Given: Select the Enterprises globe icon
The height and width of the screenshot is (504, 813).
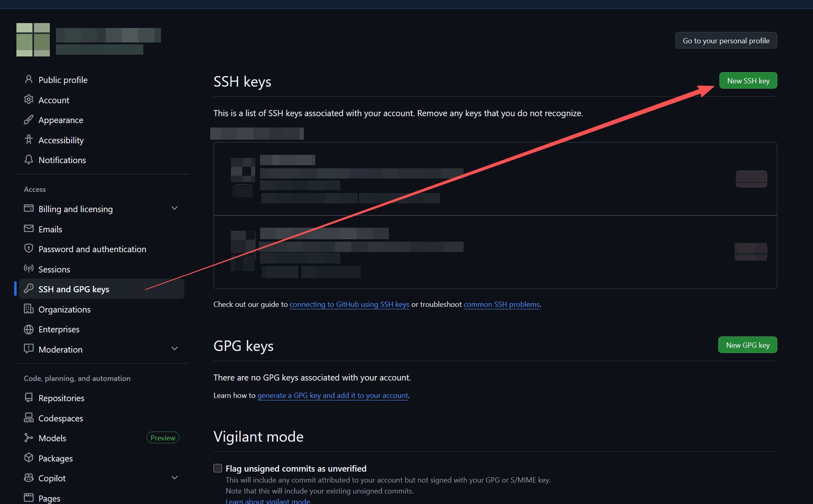Looking at the screenshot, I should point(29,329).
